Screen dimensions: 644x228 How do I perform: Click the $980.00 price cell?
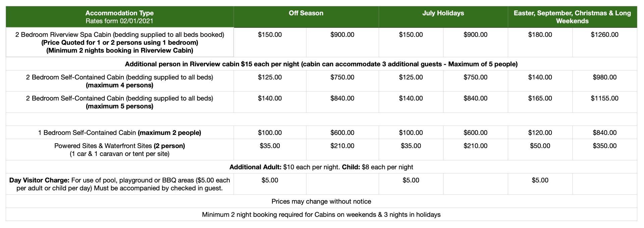click(x=604, y=77)
